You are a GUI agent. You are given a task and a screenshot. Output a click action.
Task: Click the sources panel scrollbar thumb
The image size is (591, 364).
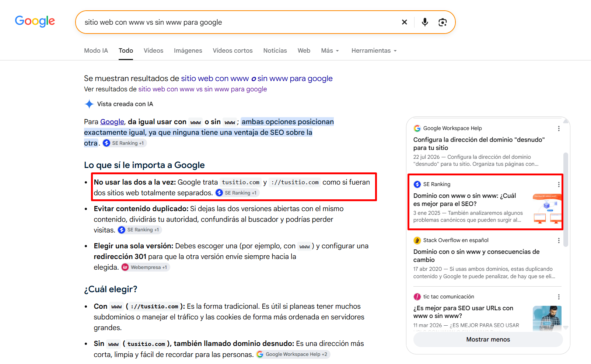(566, 199)
